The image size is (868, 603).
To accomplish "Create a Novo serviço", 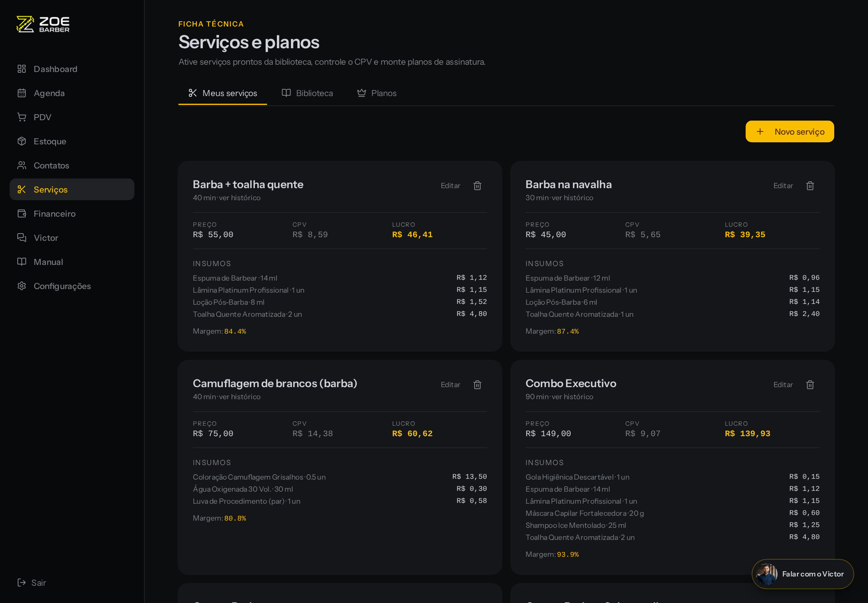I will point(790,131).
